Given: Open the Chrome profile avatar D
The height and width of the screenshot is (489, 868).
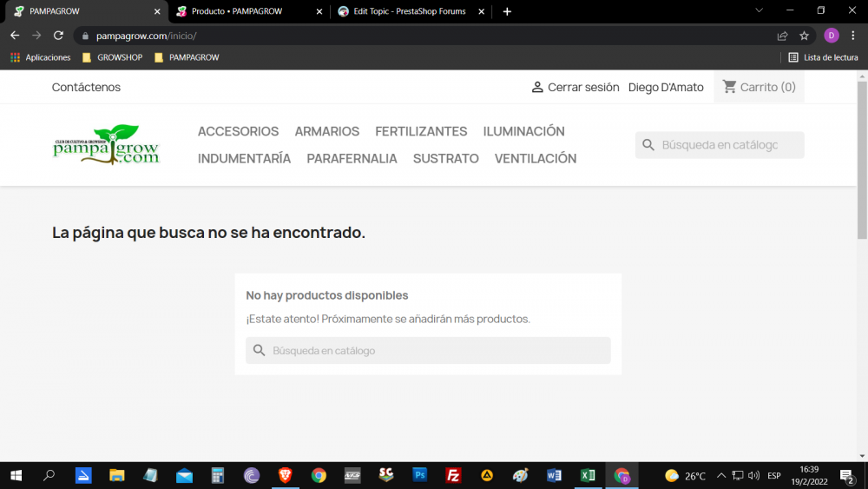Looking at the screenshot, I should 831,36.
